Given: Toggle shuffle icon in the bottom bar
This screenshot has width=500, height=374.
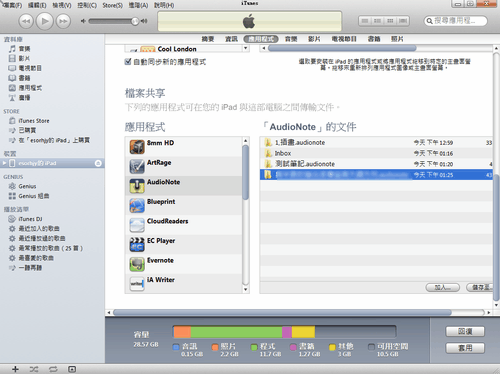Looking at the screenshot, I should pos(34,369).
